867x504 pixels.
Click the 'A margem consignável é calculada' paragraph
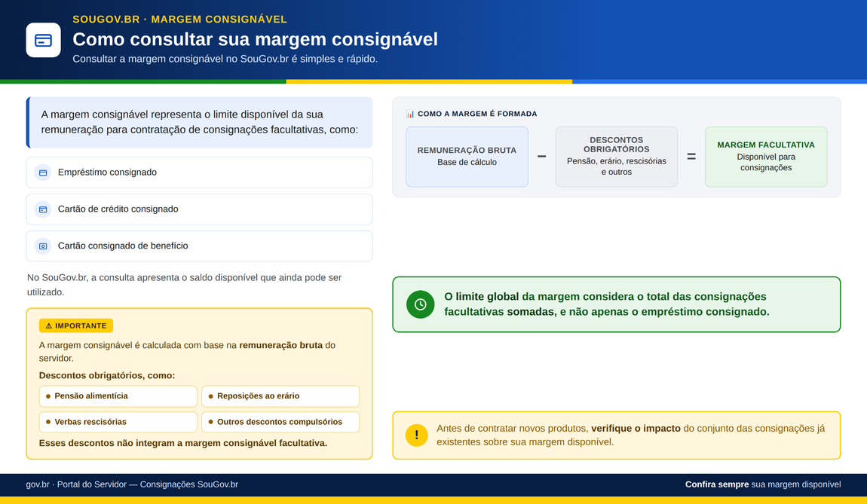pos(187,352)
